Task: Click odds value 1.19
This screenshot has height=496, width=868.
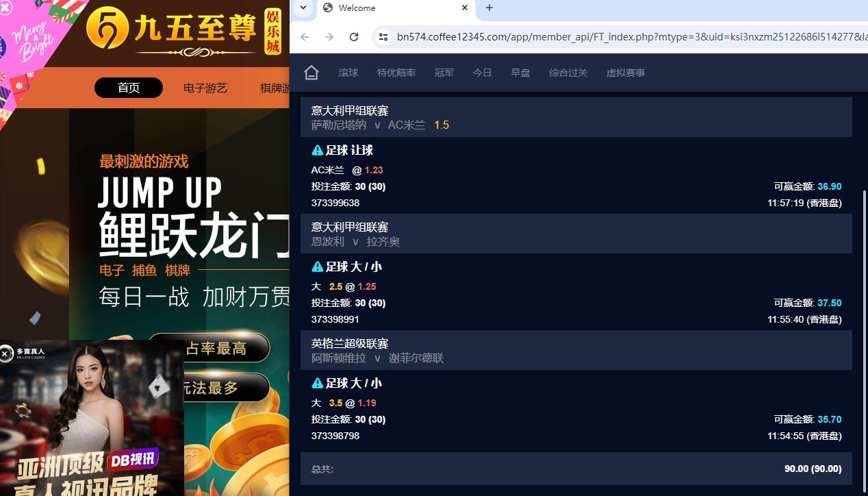Action: tap(367, 403)
